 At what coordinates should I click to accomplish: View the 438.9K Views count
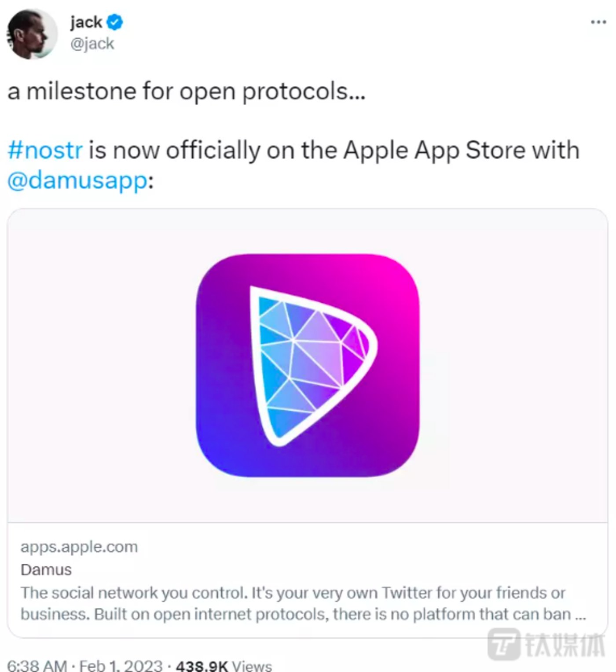coord(202,665)
